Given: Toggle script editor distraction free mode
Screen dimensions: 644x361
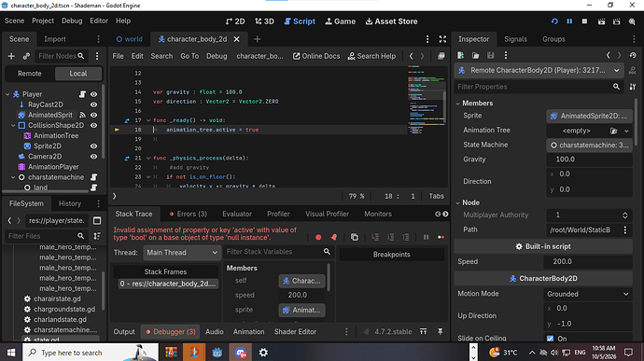Looking at the screenshot, I should coord(442,39).
